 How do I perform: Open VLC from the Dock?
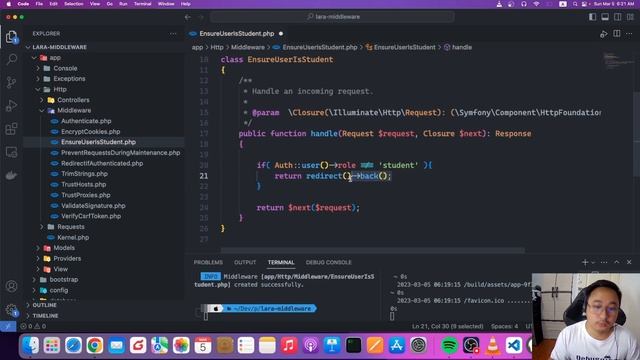[493, 346]
